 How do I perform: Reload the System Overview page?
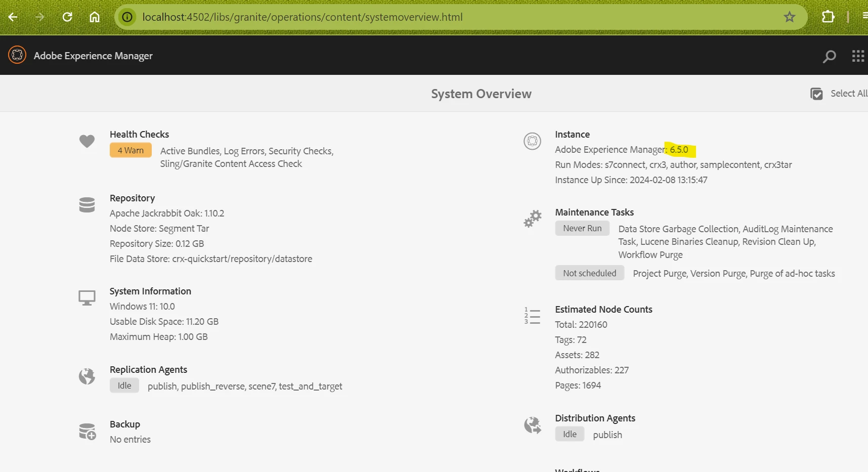coord(67,17)
